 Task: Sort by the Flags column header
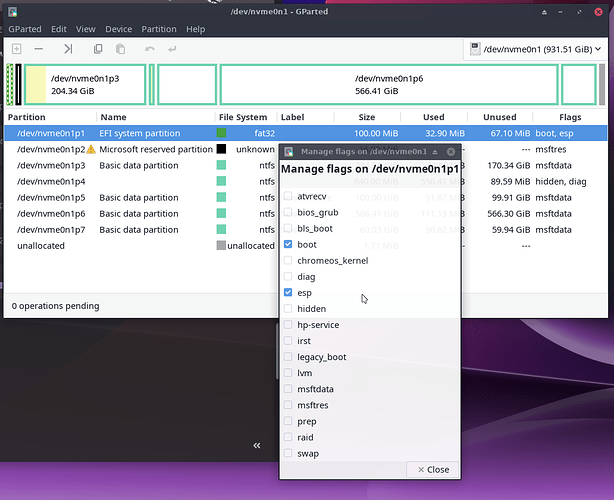(x=570, y=117)
